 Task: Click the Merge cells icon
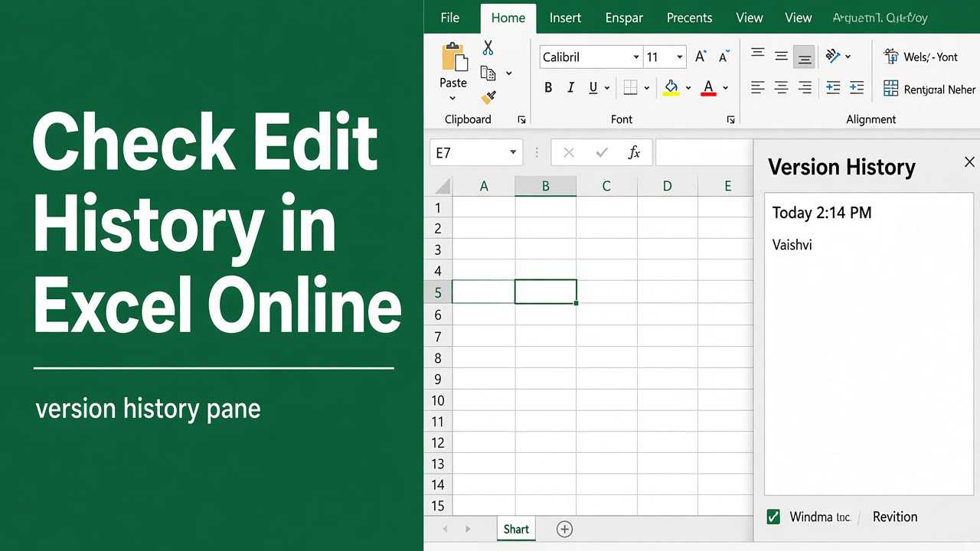pyautogui.click(x=890, y=89)
